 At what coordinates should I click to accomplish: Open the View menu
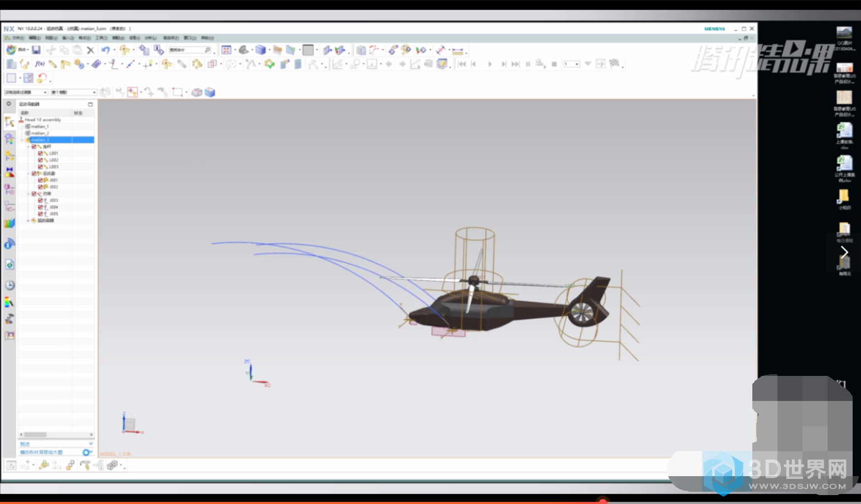tap(51, 38)
